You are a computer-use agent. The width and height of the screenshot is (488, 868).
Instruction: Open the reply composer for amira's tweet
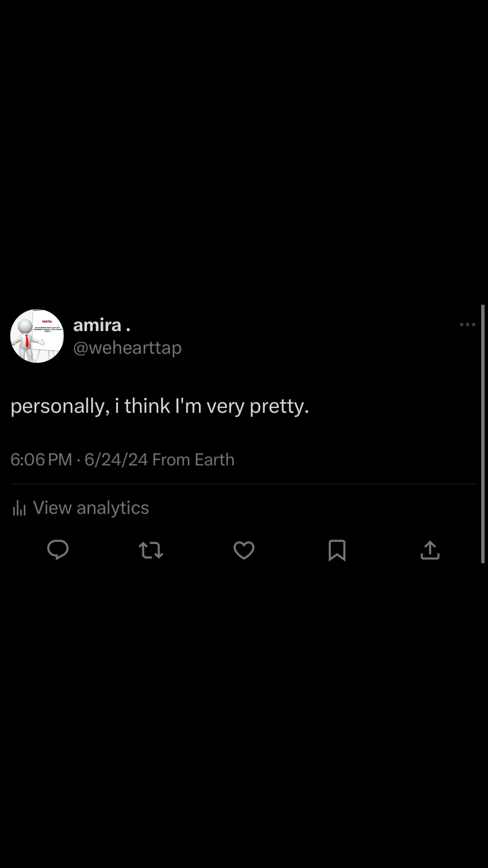(58, 550)
